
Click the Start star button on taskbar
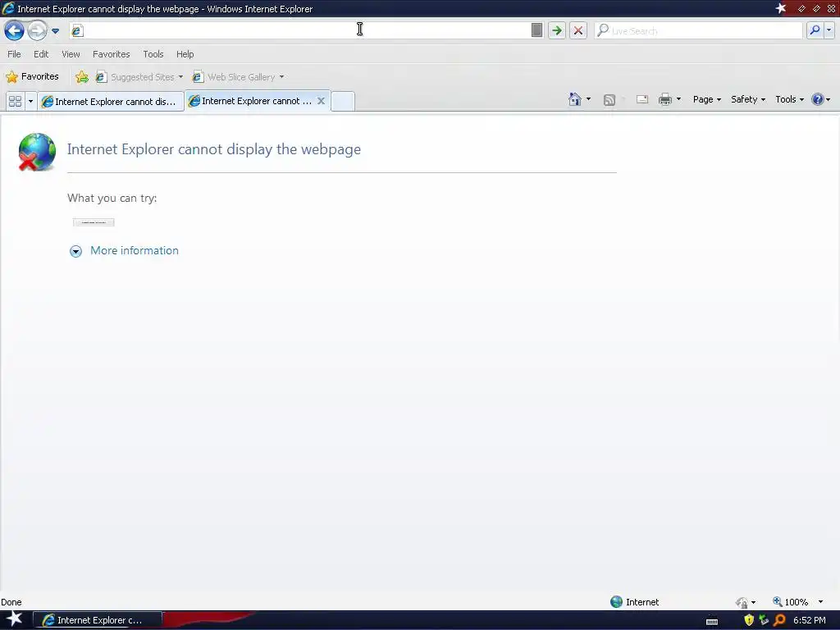tap(14, 619)
